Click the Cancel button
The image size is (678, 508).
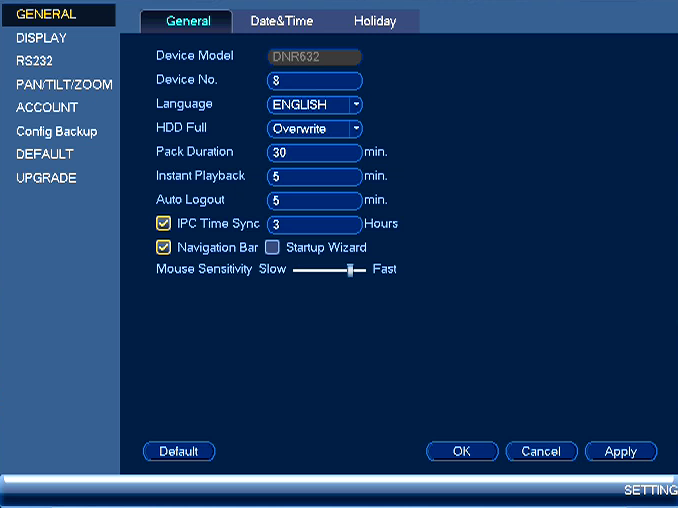[541, 451]
